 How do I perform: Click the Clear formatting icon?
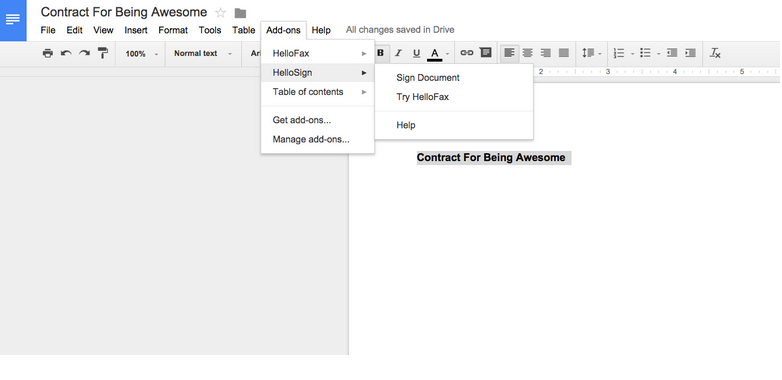[x=715, y=53]
